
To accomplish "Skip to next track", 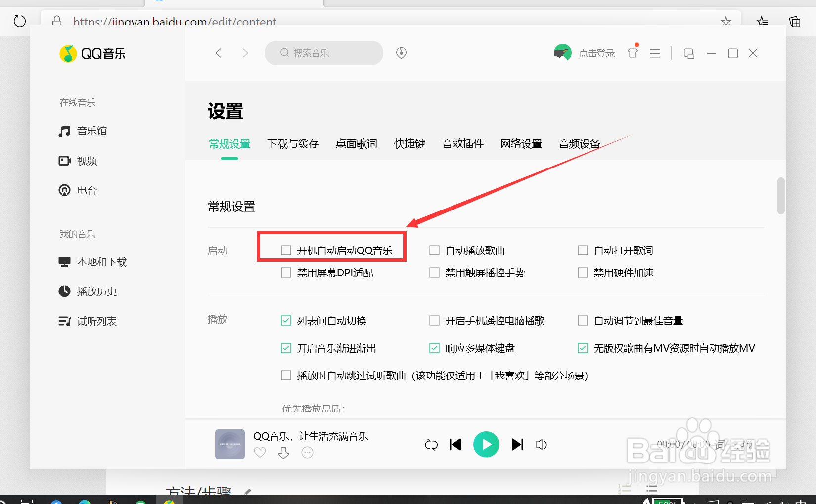I will point(517,445).
